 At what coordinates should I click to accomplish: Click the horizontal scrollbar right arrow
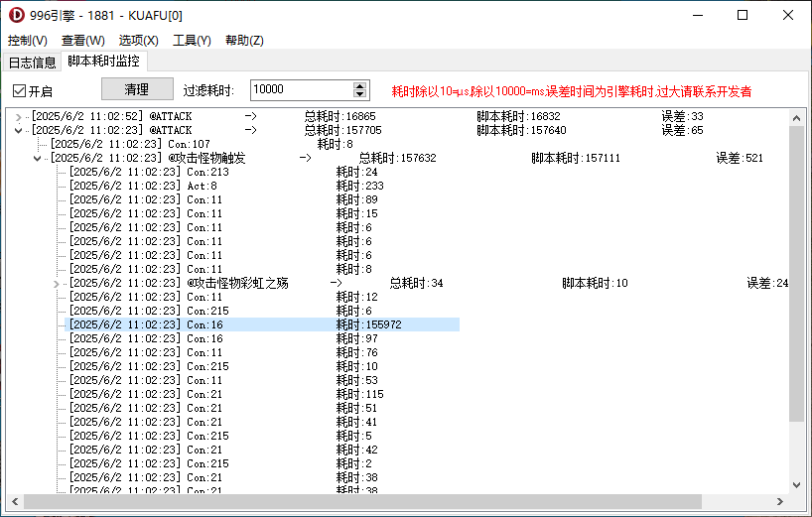780,501
